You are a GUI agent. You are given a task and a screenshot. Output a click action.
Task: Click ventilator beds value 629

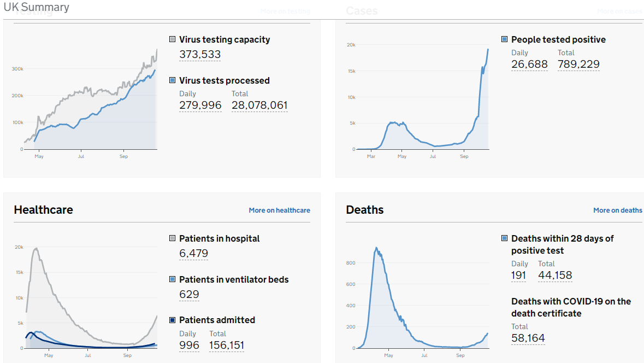click(x=189, y=294)
